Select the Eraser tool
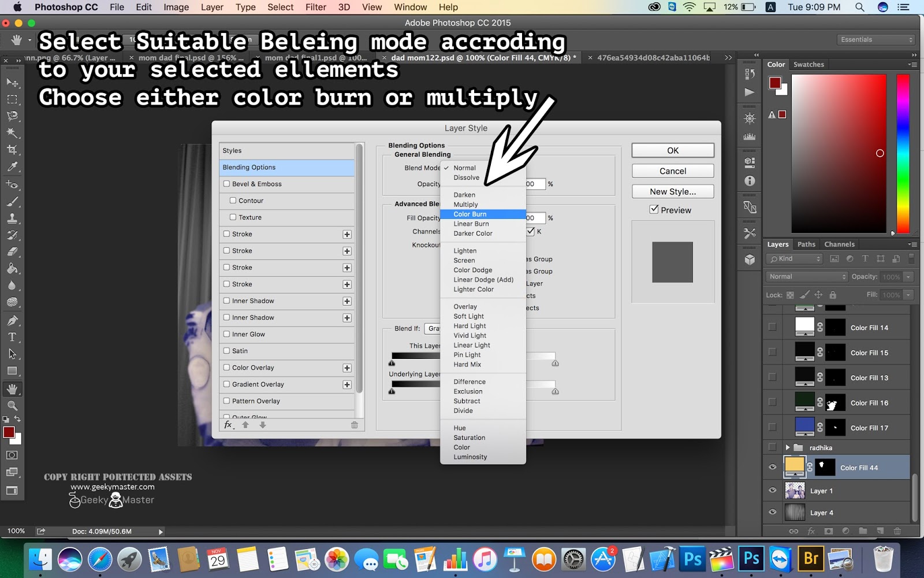The width and height of the screenshot is (924, 578). [12, 252]
